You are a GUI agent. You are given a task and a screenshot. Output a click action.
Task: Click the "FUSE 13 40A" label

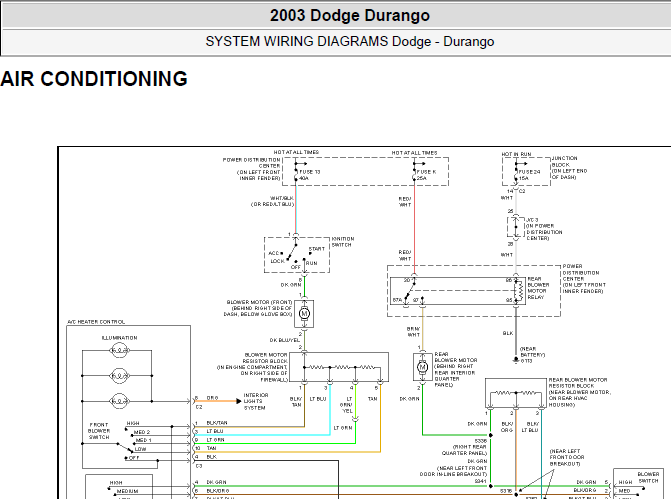[x=309, y=175]
